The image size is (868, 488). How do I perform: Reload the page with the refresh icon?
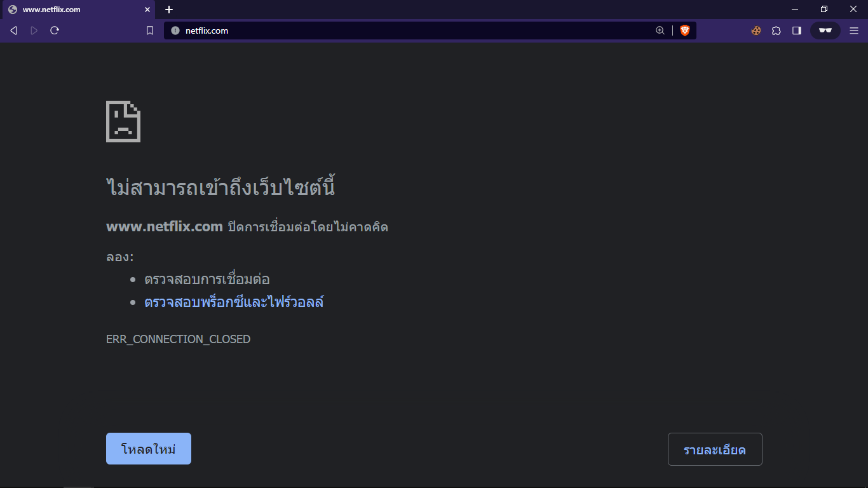[55, 30]
